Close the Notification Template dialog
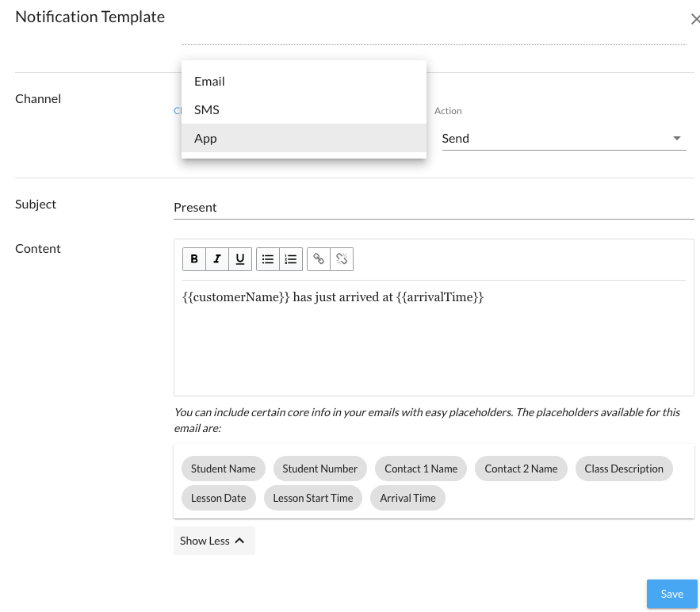 click(x=695, y=20)
